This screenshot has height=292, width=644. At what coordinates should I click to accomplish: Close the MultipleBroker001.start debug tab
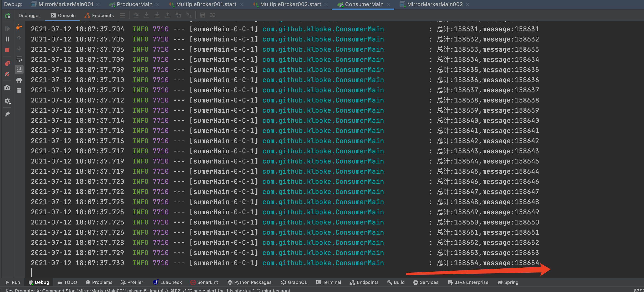[241, 4]
